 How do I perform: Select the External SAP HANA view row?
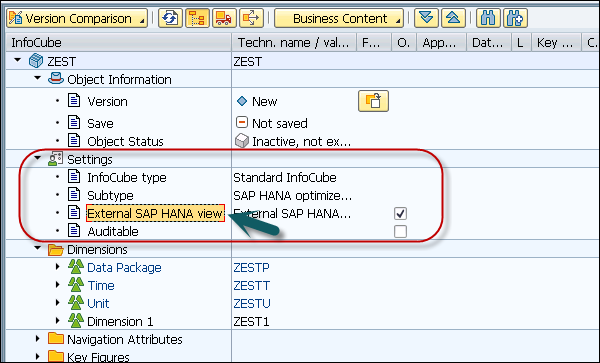click(x=155, y=213)
